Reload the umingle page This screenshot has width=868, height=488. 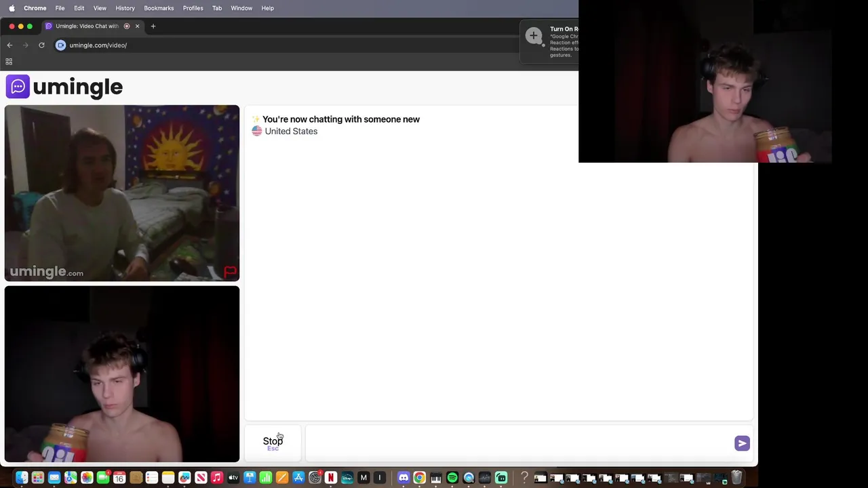pos(41,45)
